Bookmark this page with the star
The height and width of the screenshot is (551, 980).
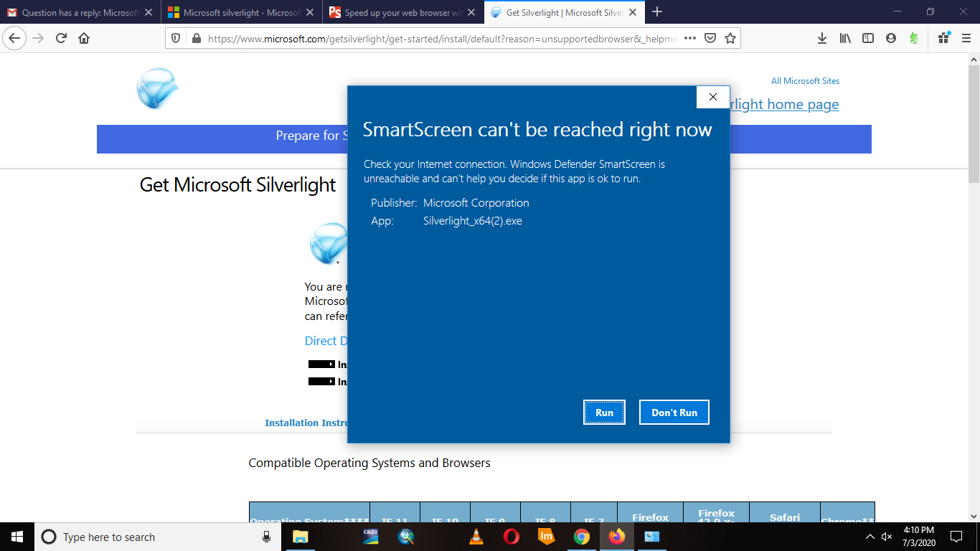[x=730, y=39]
